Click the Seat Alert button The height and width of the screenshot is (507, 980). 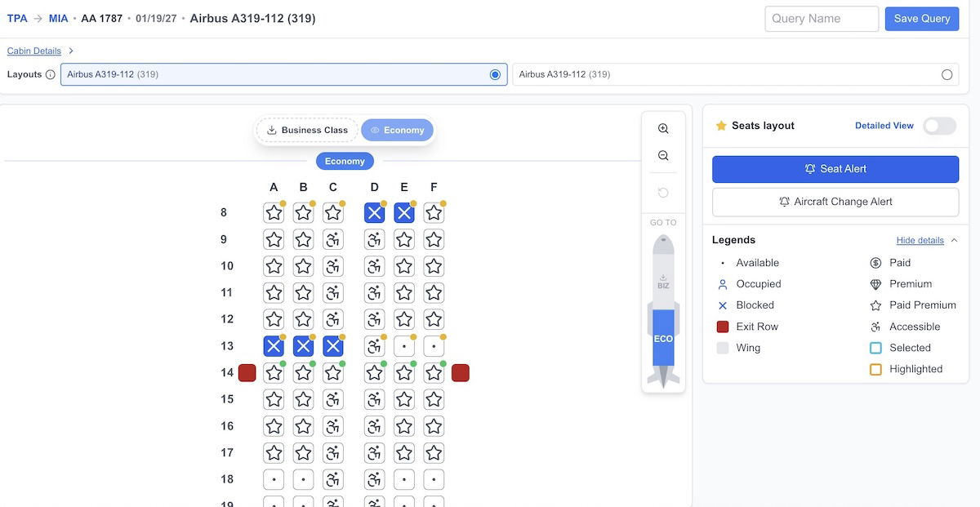(835, 169)
